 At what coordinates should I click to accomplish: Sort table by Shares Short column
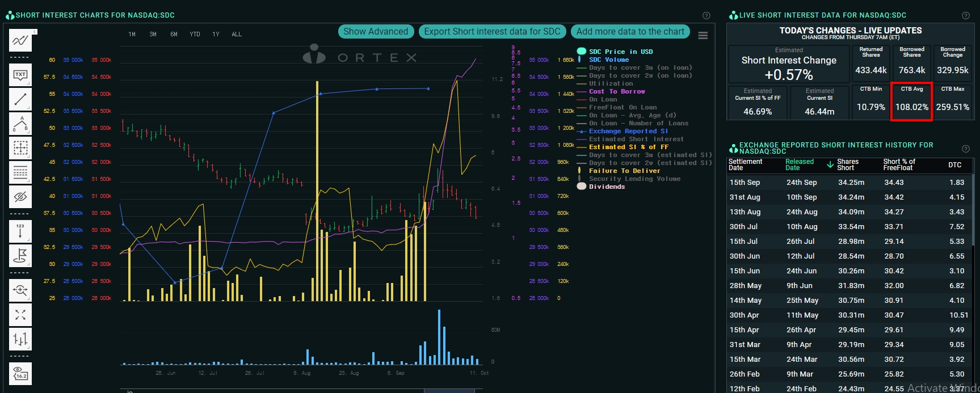[x=847, y=165]
